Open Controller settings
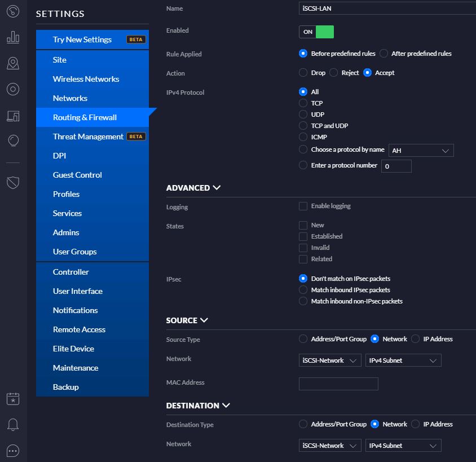Screen dimensions: 476x462 pos(92,272)
